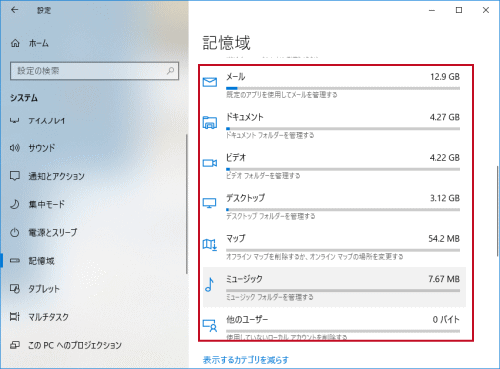The image size is (500, 369).
Task: Click the display monitor icon in the sidebar
Action: (14, 120)
